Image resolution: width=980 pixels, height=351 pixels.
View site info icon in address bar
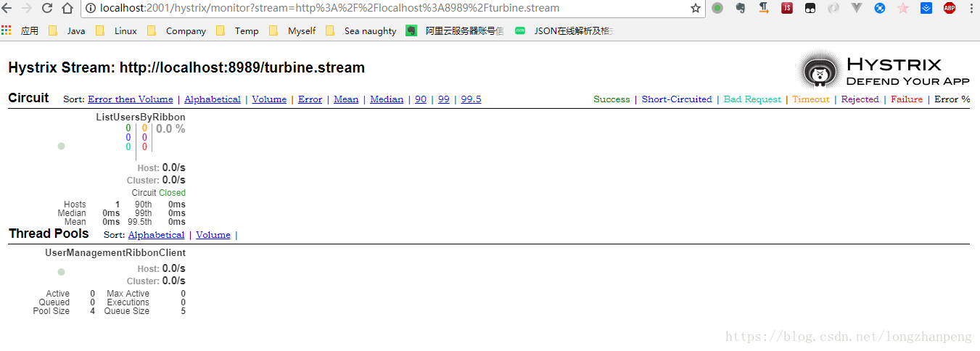point(91,8)
